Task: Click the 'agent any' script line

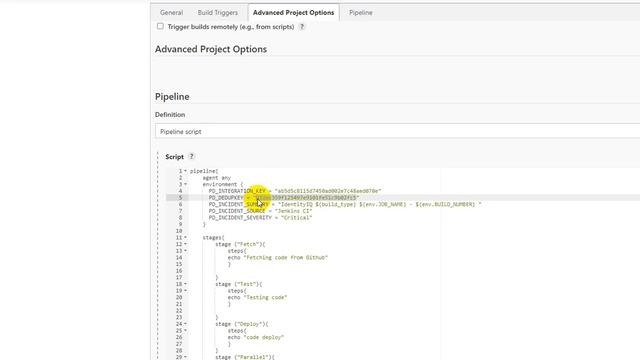Action: click(216, 178)
